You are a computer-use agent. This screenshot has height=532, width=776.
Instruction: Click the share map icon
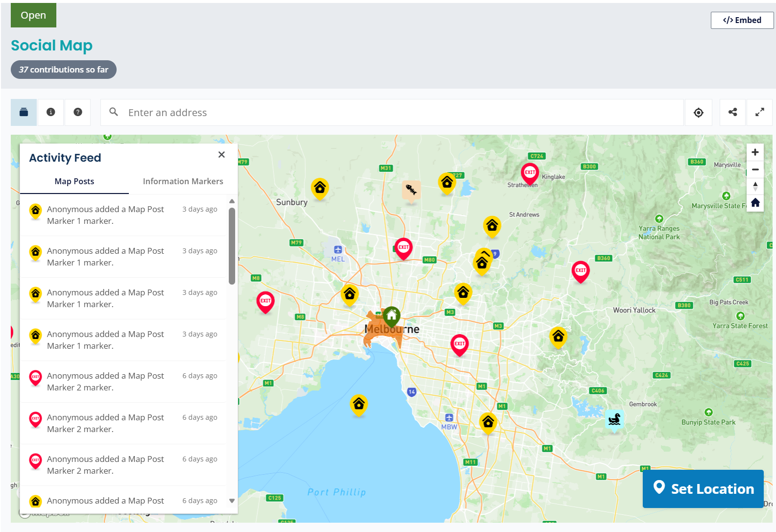pyautogui.click(x=732, y=112)
